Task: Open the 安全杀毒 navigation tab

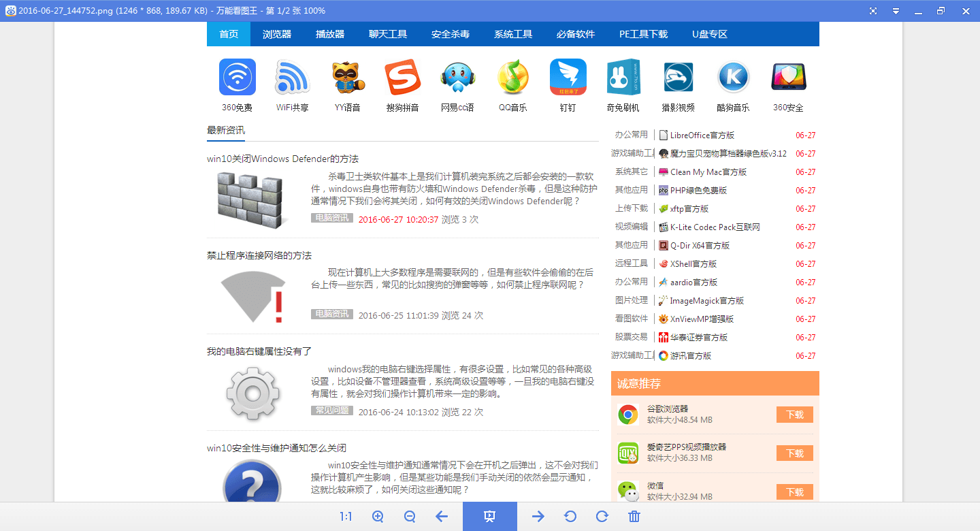Action: pyautogui.click(x=450, y=34)
